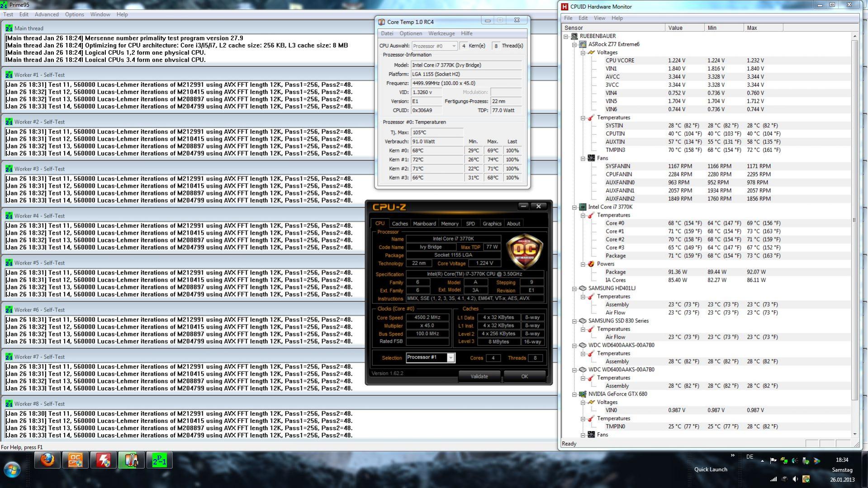
Task: Switch to the About tab in CPU-Z
Action: 513,223
